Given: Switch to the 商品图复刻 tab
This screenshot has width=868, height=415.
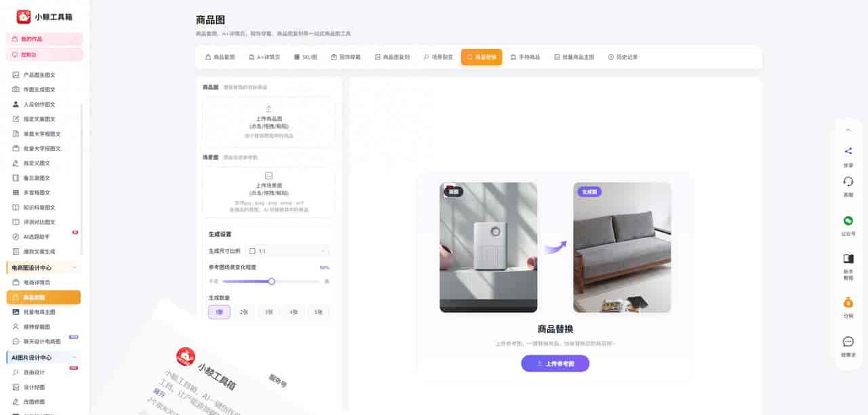Looking at the screenshot, I should 393,57.
